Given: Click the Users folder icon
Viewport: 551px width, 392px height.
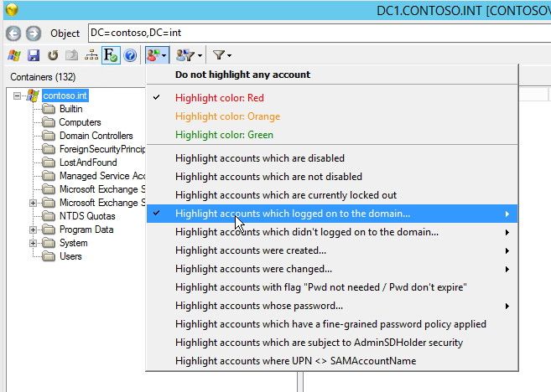Looking at the screenshot, I should pyautogui.click(x=49, y=256).
